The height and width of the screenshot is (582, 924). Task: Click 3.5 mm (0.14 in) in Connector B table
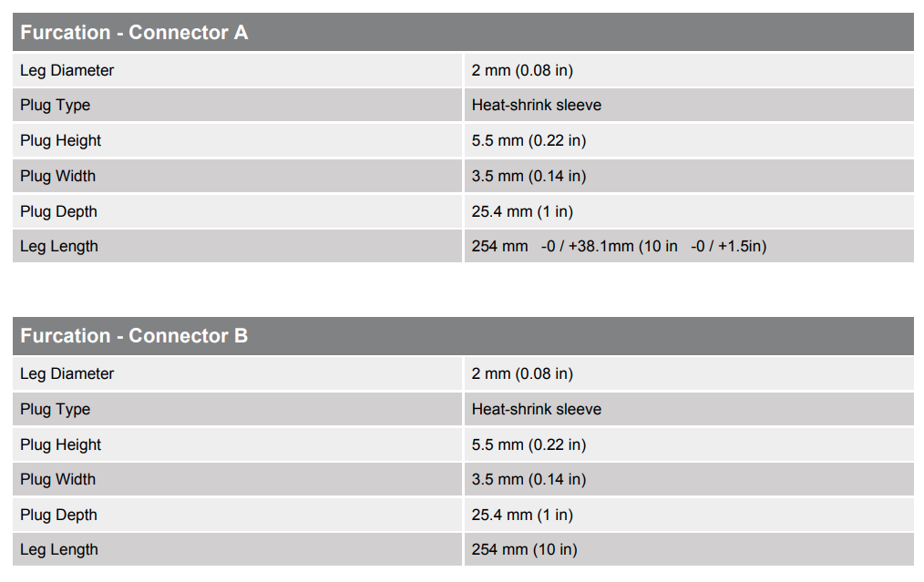click(529, 479)
